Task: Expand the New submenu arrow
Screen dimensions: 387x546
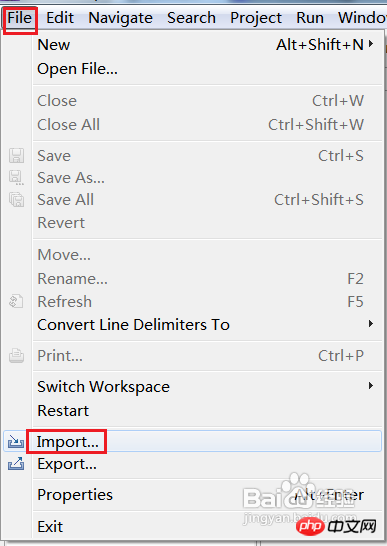Action: (371, 44)
